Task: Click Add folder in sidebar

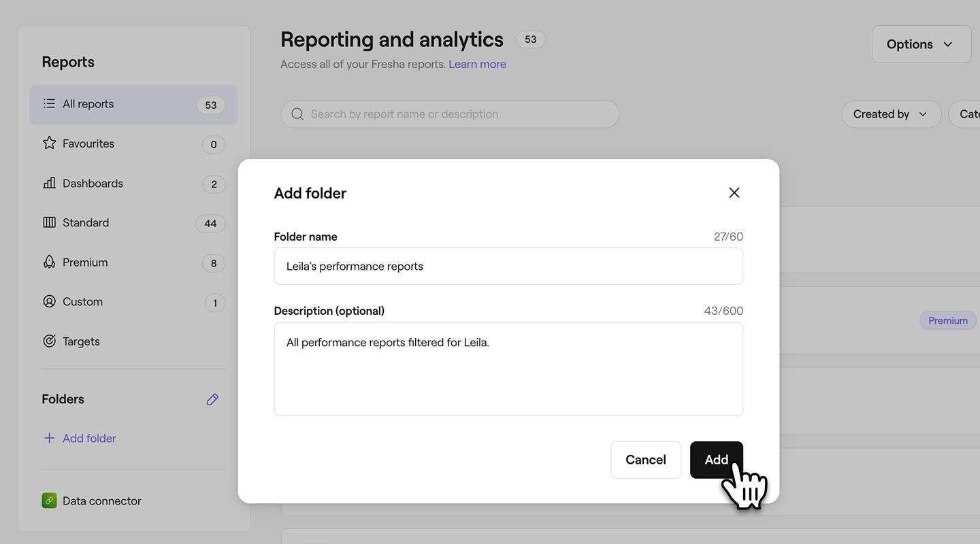Action: 88,439
